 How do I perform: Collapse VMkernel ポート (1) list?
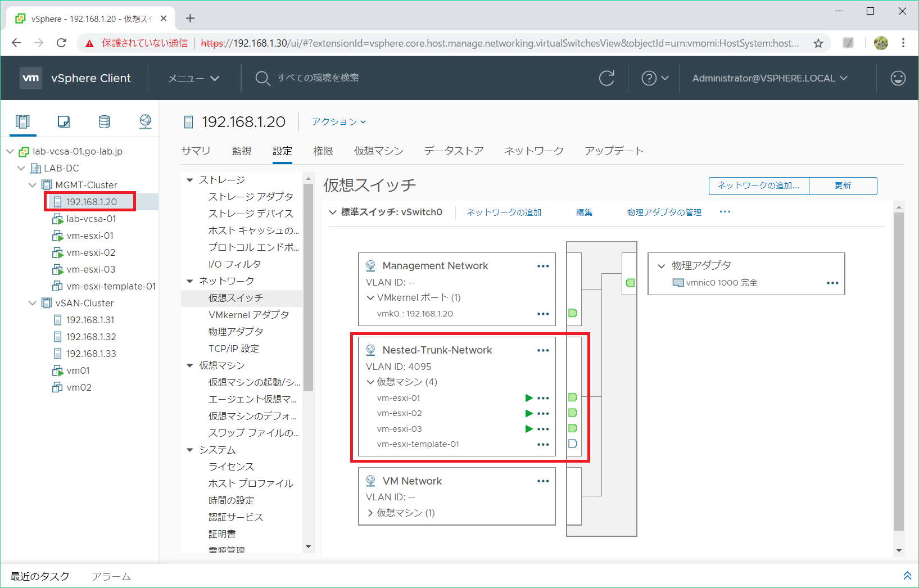[x=370, y=297]
